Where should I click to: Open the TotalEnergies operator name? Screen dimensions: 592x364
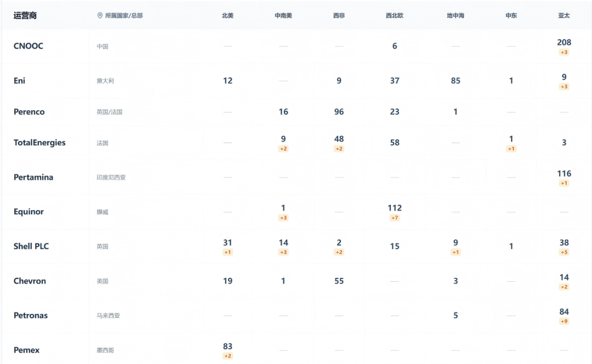click(39, 143)
